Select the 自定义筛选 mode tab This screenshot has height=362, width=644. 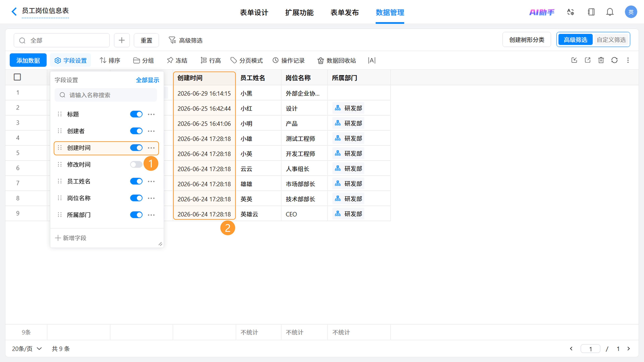coord(611,39)
